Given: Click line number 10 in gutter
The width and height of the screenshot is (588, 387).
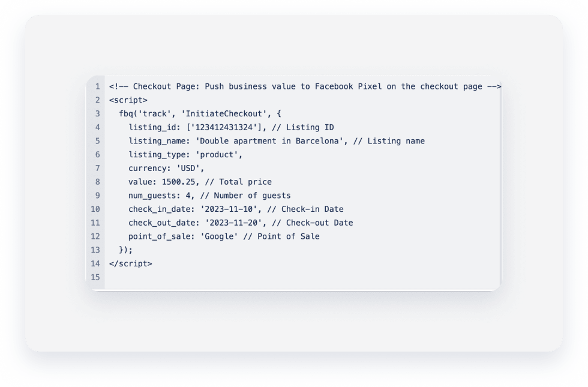Looking at the screenshot, I should [x=95, y=209].
